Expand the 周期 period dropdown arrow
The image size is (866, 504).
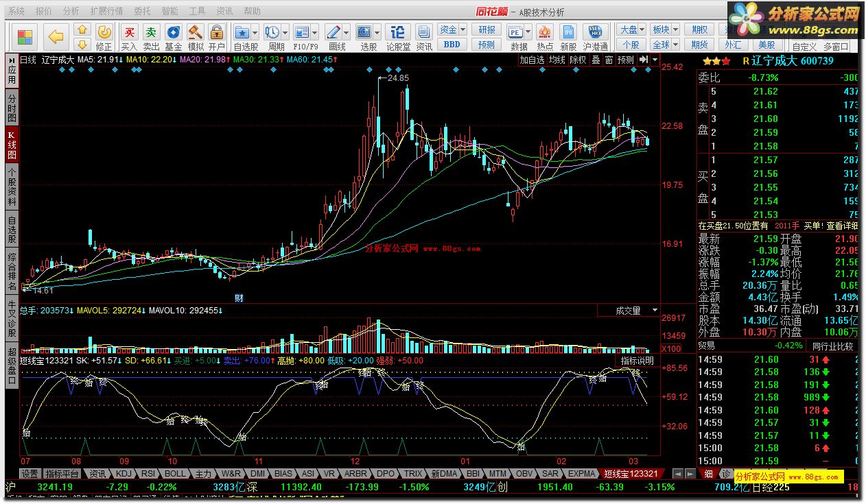(285, 32)
